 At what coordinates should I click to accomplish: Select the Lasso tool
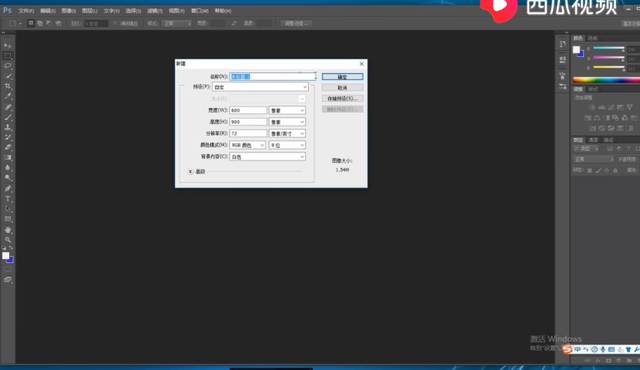[8, 66]
